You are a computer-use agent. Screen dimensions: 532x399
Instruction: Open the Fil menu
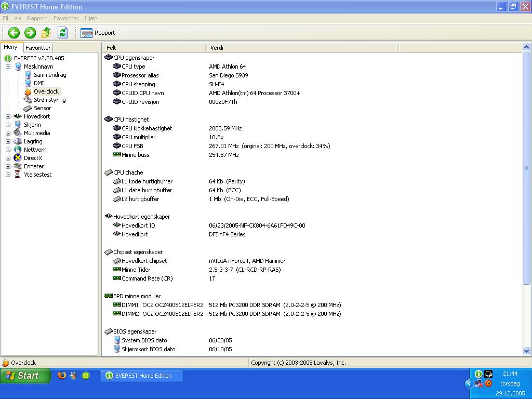[x=5, y=18]
